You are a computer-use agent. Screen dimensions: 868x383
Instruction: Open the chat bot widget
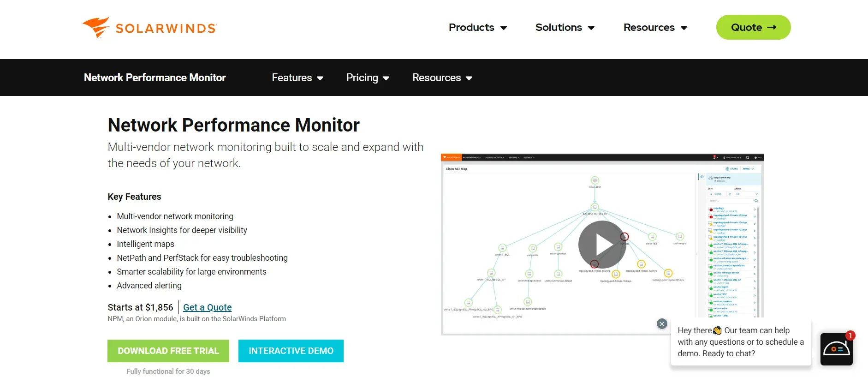tap(836, 349)
